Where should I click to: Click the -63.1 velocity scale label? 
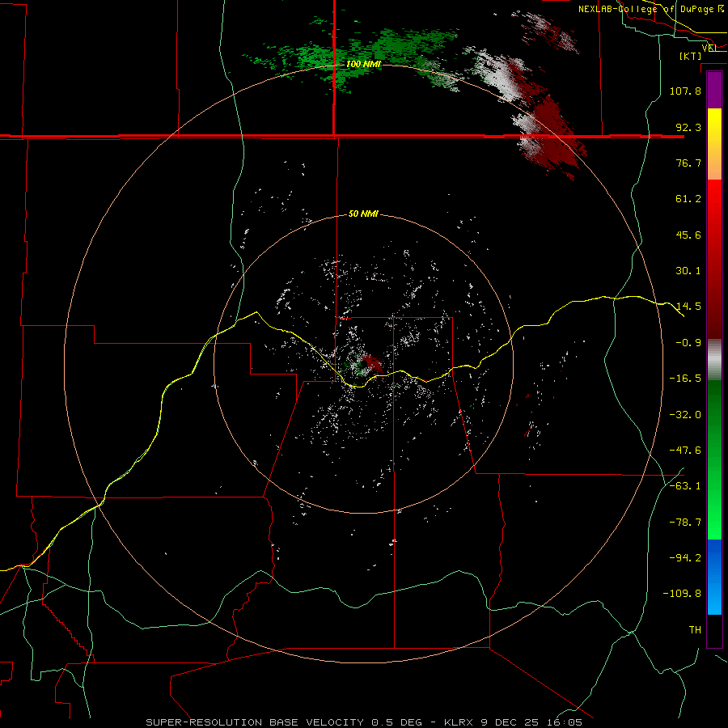[685, 485]
